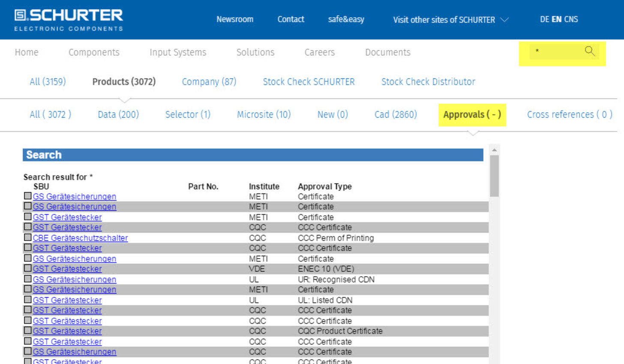
Task: Open the Newsroom link in header
Action: coord(235,19)
